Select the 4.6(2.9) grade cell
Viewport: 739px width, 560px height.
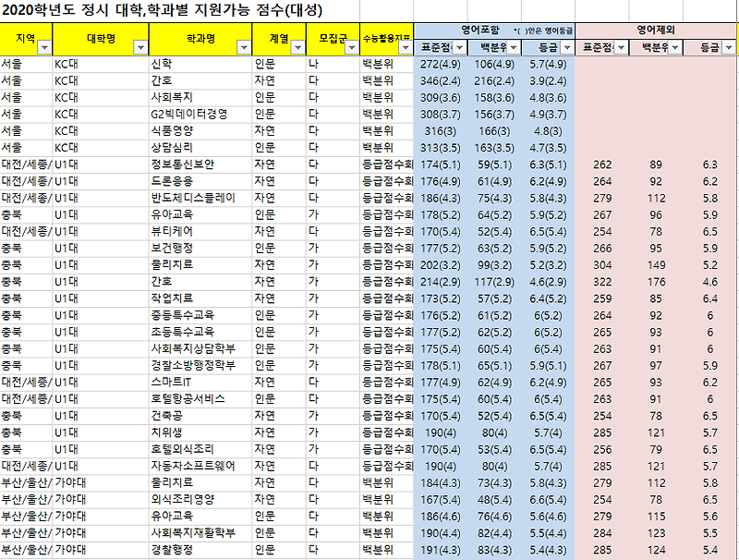548,282
